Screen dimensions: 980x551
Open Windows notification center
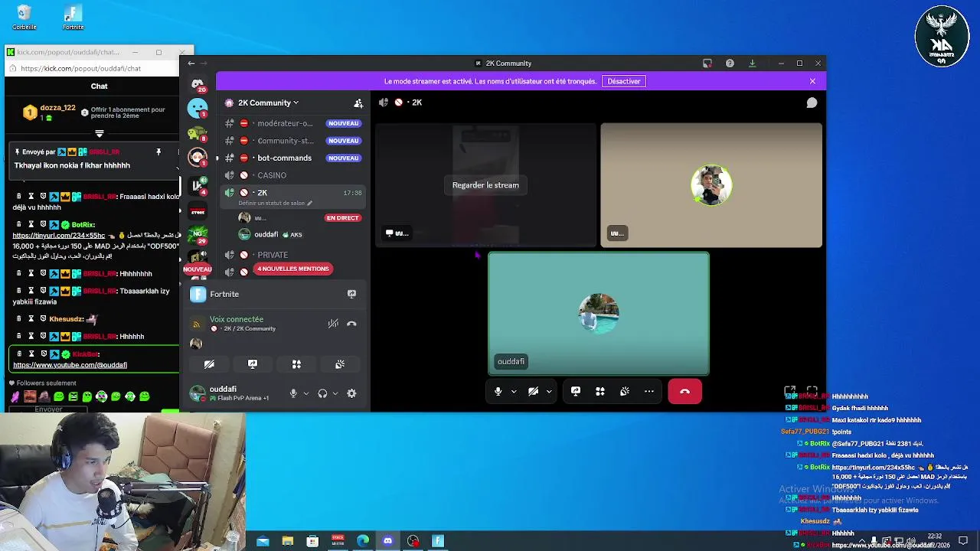963,541
